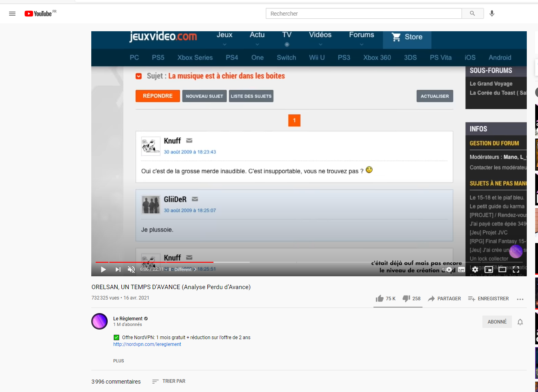Save the video with ENREGISTRER
538x392 pixels.
(x=488, y=299)
